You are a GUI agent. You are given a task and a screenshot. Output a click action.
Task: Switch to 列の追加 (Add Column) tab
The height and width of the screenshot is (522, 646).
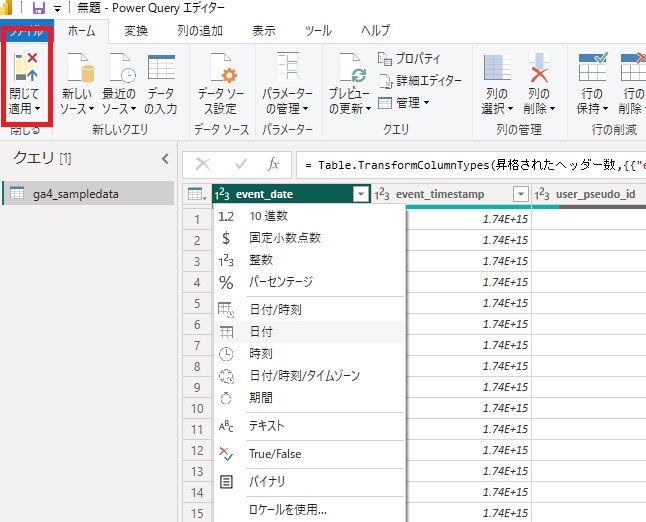click(200, 31)
